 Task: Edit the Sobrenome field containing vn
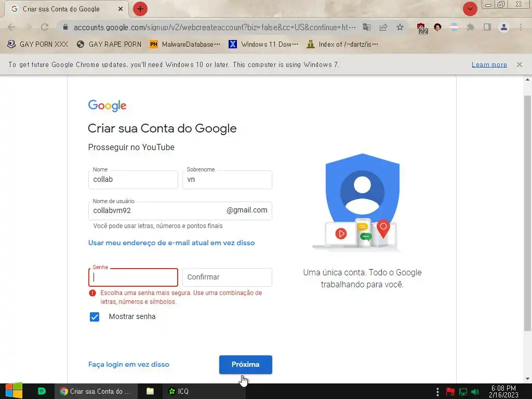click(228, 179)
